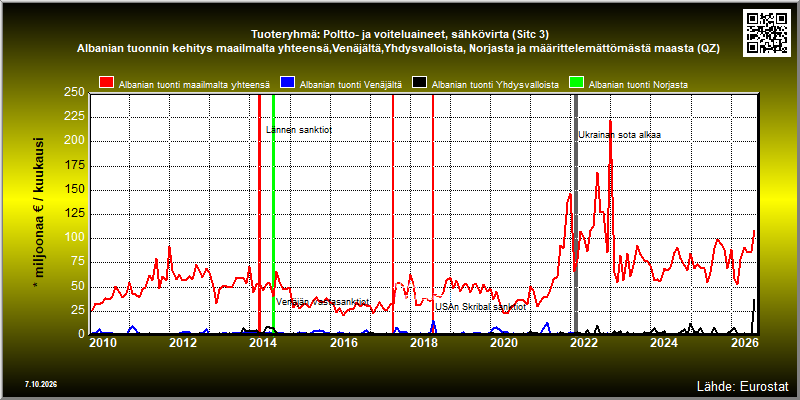
Task: Click the y-axis value 150
Action: tap(74, 190)
